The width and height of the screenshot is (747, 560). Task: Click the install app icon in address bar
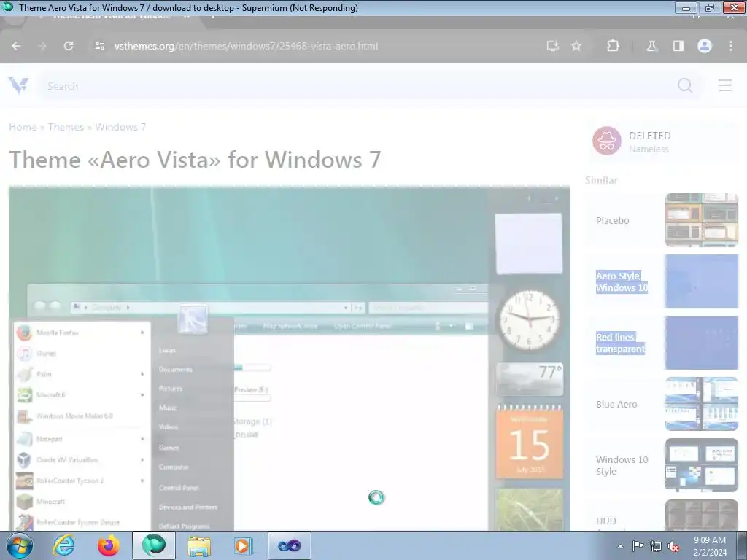(553, 46)
